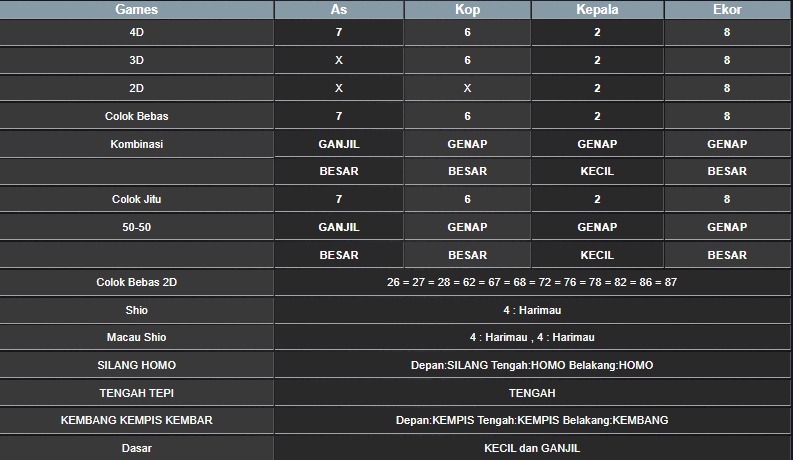Image resolution: width=793 pixels, height=460 pixels.
Task: Click the Kombinasi row label
Action: [136, 144]
